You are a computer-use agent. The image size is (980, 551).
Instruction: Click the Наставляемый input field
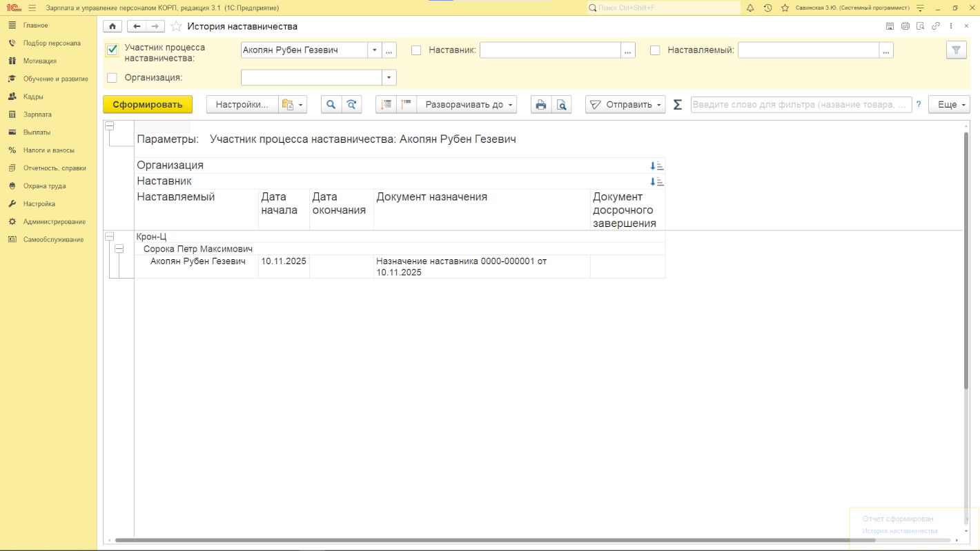(807, 50)
